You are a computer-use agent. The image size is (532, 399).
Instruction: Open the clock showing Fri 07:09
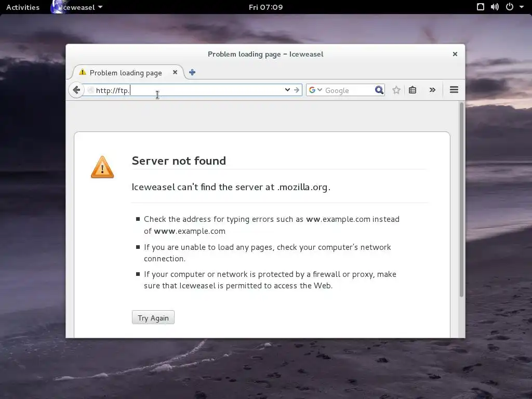265,7
